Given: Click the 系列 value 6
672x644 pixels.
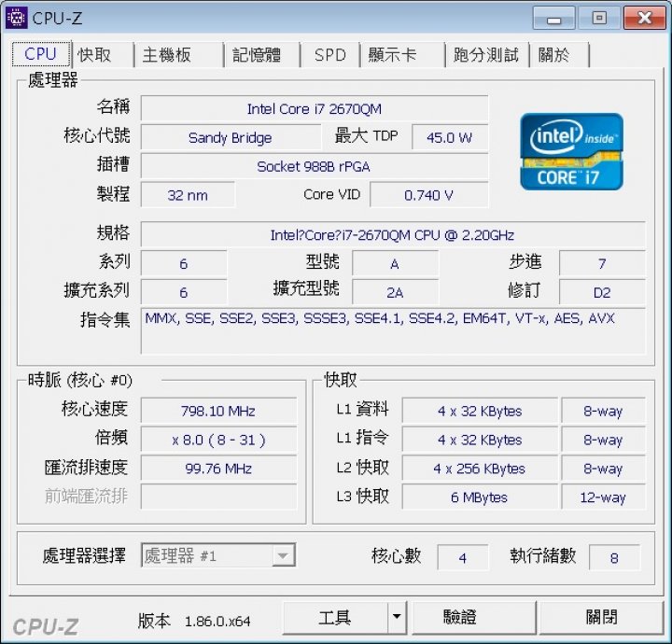Looking at the screenshot, I should pos(184,263).
